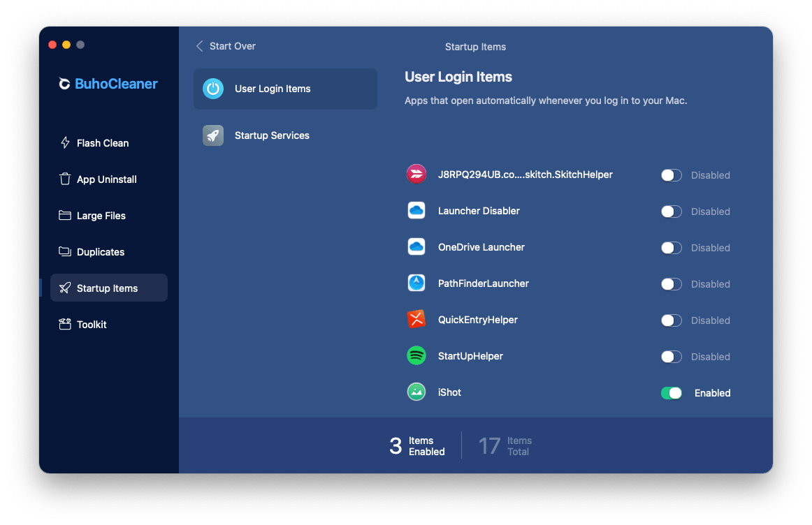Click the OneDrive Launcher item name
812x525 pixels.
coord(481,247)
